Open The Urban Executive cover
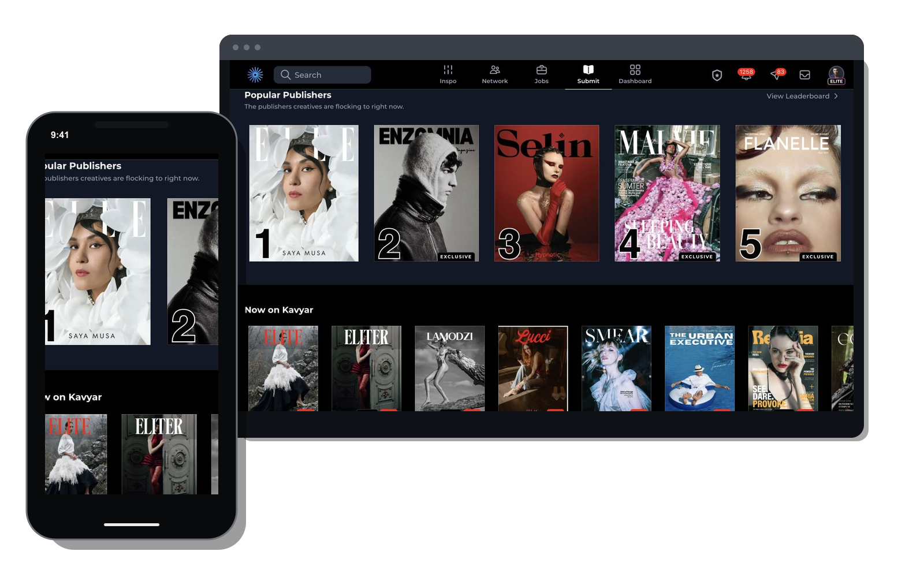 pyautogui.click(x=700, y=368)
